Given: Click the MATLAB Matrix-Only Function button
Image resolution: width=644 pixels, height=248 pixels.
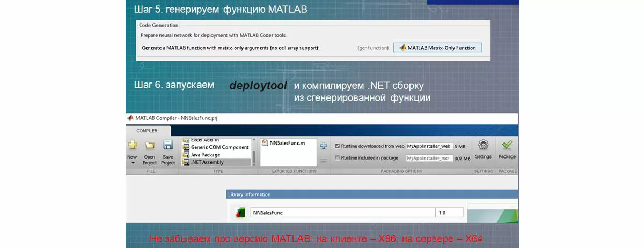Looking at the screenshot, I should pyautogui.click(x=437, y=48).
